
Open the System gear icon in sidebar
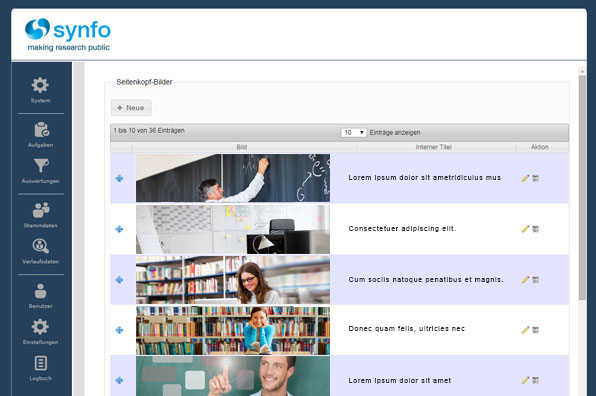coord(40,85)
